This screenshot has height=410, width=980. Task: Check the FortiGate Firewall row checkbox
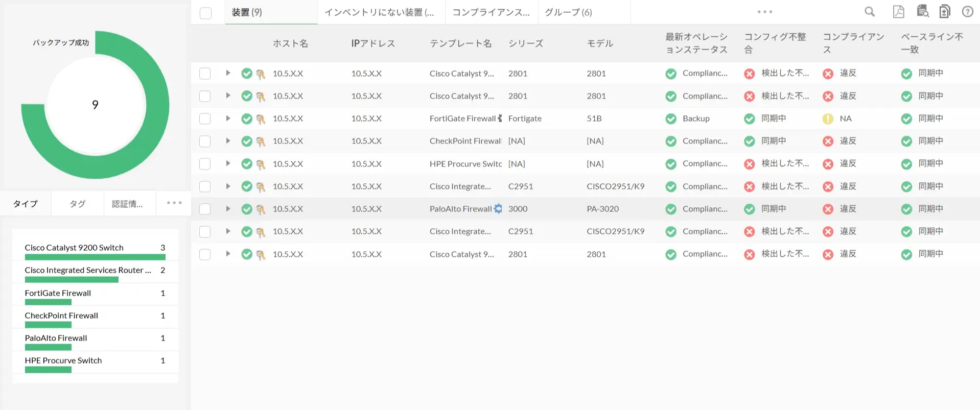pyautogui.click(x=205, y=118)
